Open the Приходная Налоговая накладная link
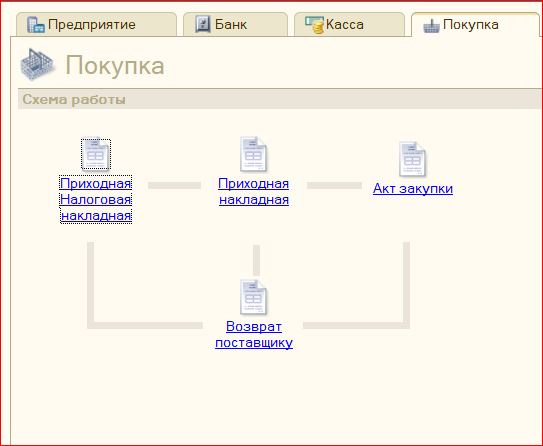Screen dimensions: 543x446 (96, 199)
